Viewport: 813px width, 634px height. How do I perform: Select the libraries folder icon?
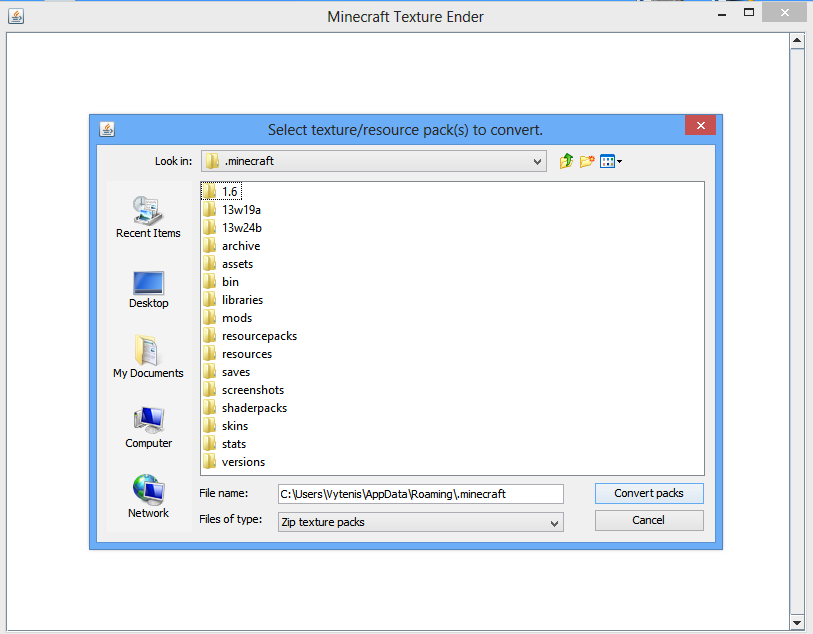pyautogui.click(x=209, y=300)
